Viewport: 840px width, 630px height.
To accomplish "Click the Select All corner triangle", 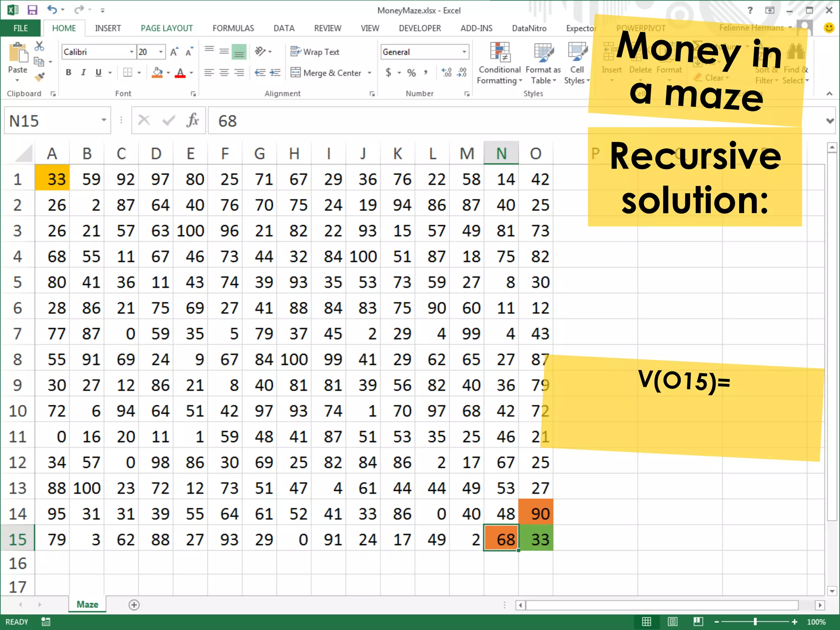I will pyautogui.click(x=23, y=153).
